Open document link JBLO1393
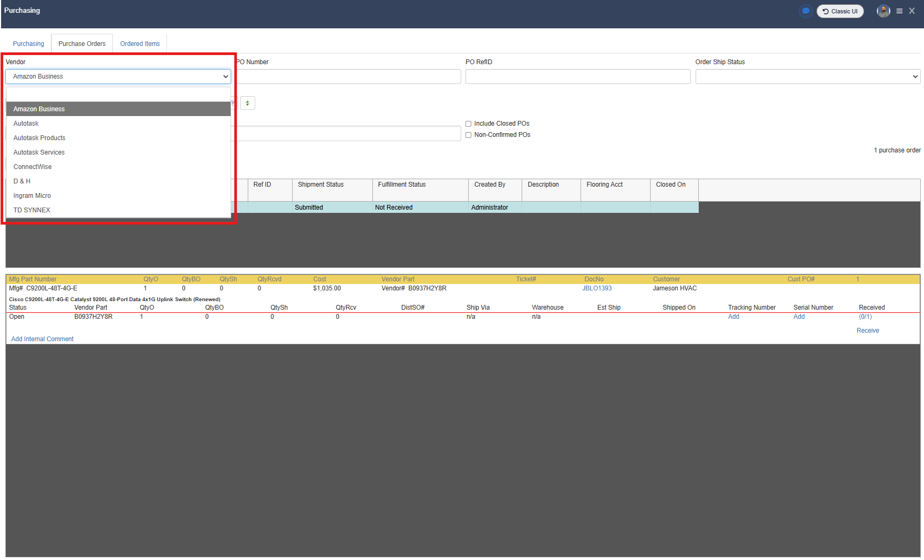 point(597,288)
